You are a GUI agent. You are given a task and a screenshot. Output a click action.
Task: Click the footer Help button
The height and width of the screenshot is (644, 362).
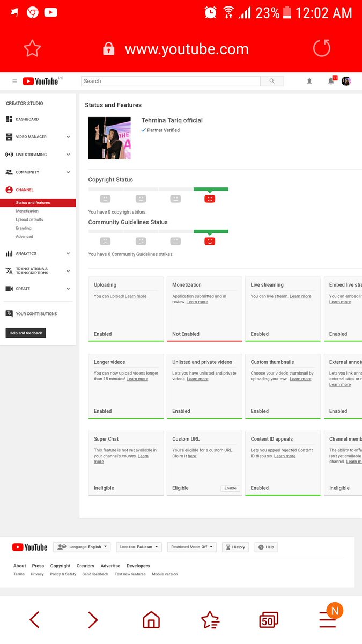pos(266,547)
